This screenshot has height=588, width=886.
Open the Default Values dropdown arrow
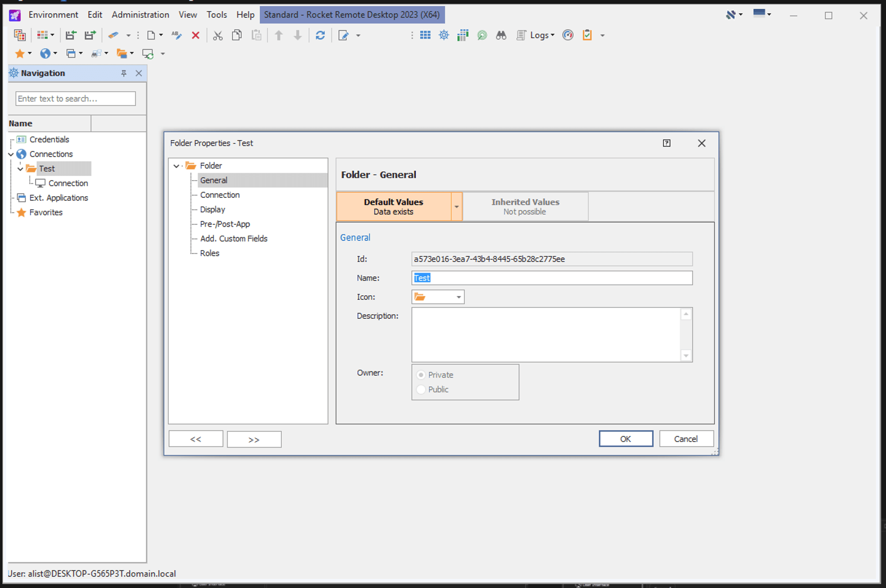click(457, 207)
